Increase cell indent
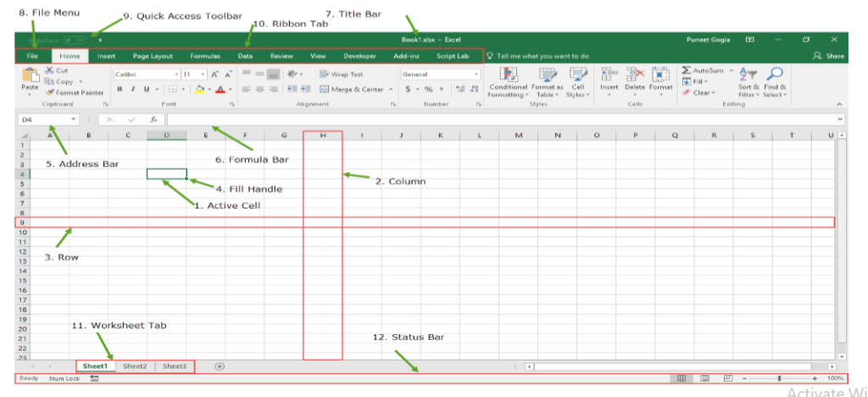Image resolution: width=868 pixels, height=397 pixels. [305, 89]
